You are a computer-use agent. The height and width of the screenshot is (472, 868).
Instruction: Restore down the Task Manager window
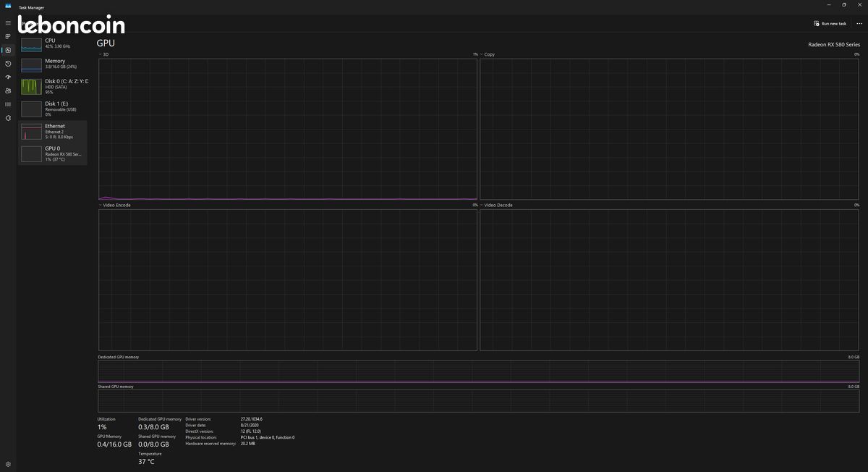click(843, 5)
